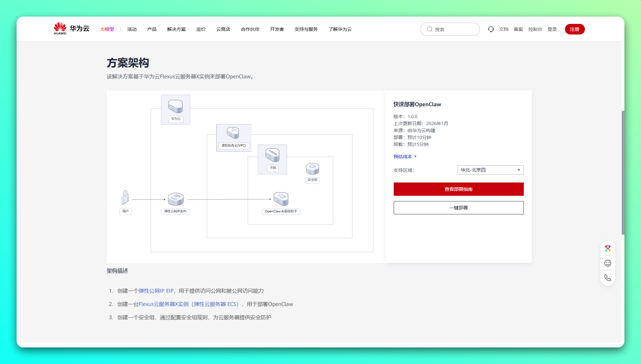Open the 产品 navigation menu

tap(152, 29)
